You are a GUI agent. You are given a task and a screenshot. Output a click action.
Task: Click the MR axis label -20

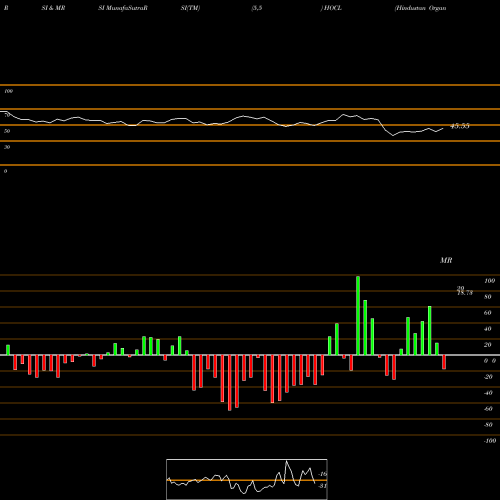click(x=488, y=377)
